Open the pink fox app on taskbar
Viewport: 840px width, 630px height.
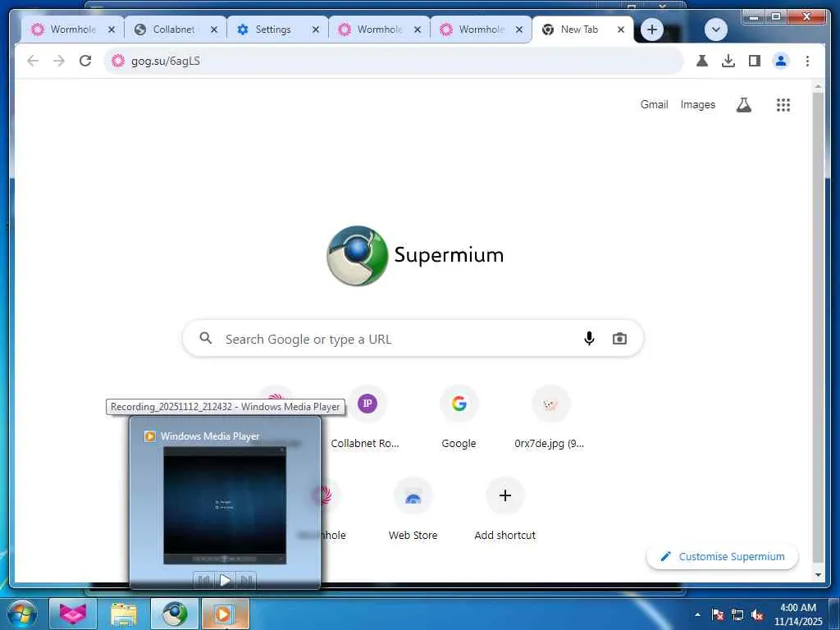(73, 614)
